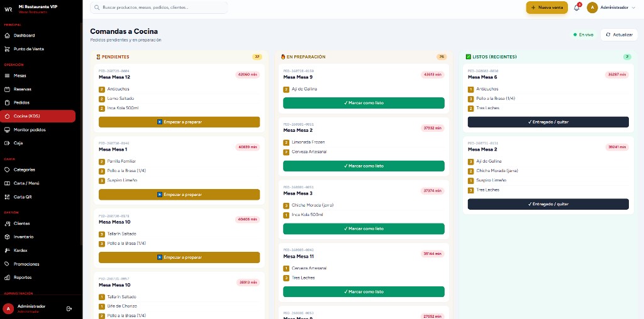
Task: Mark Mesa 2 preparation order as ready
Action: point(364,166)
